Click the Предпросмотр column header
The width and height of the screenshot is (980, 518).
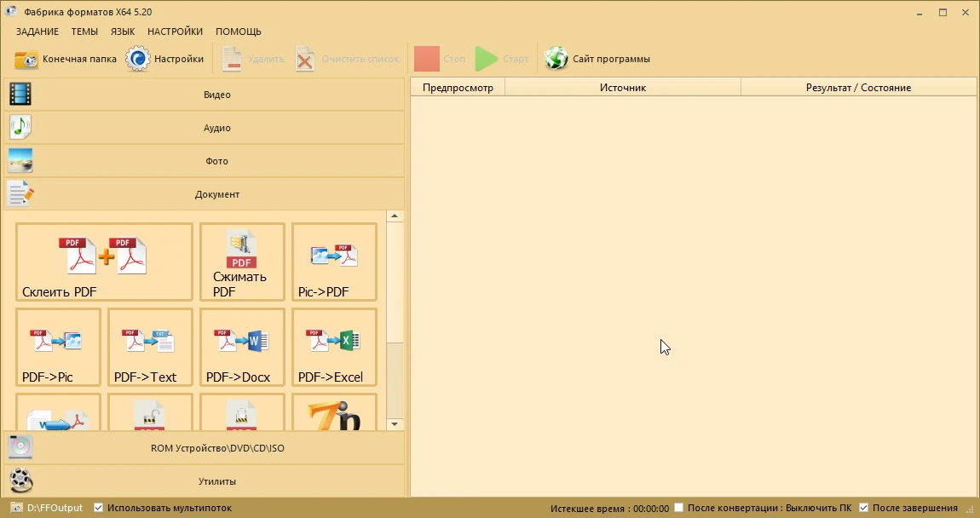pyautogui.click(x=458, y=88)
